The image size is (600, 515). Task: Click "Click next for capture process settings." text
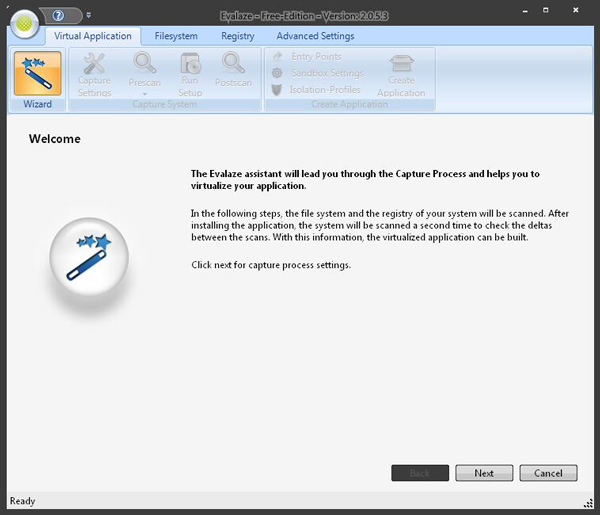click(271, 265)
